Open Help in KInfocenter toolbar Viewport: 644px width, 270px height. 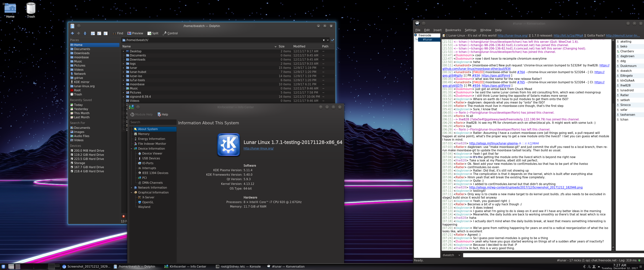163,114
